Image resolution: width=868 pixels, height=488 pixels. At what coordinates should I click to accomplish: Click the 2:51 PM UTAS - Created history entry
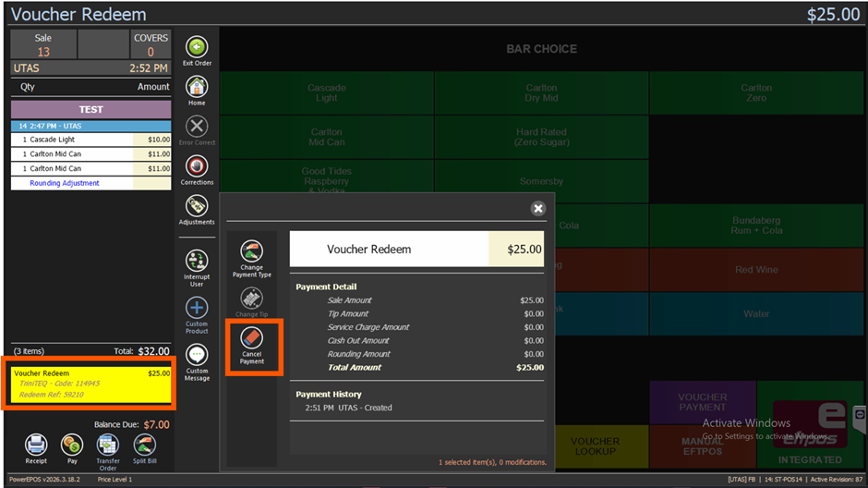coord(349,408)
